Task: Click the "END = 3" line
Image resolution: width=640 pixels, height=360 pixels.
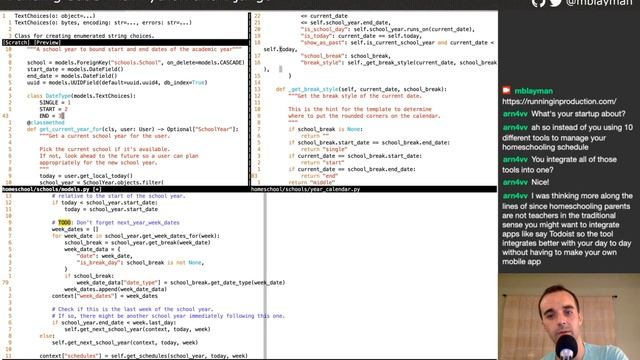Action: pos(52,116)
